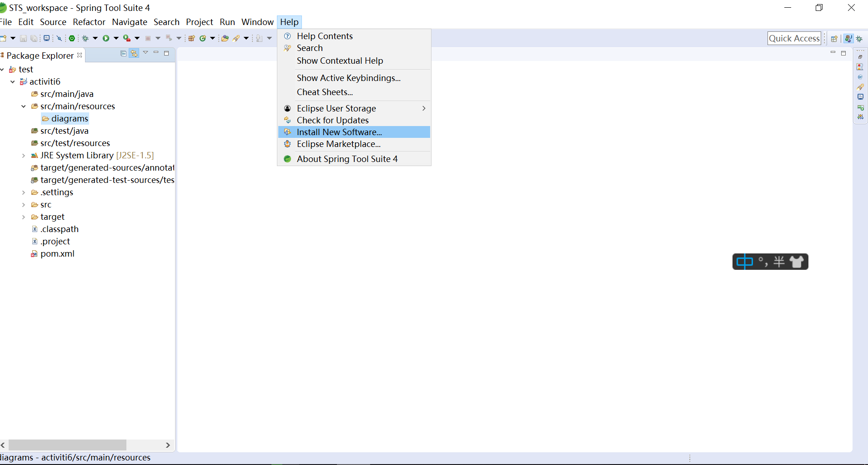Open Help Contents
868x465 pixels.
pos(354,36)
